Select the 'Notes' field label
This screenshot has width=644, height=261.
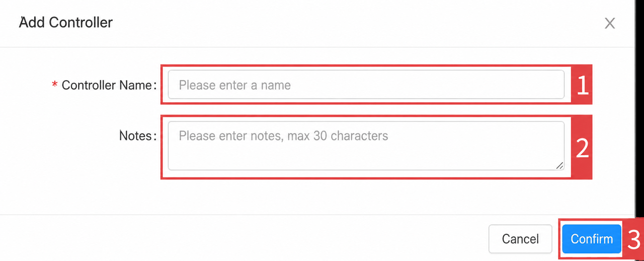click(135, 136)
